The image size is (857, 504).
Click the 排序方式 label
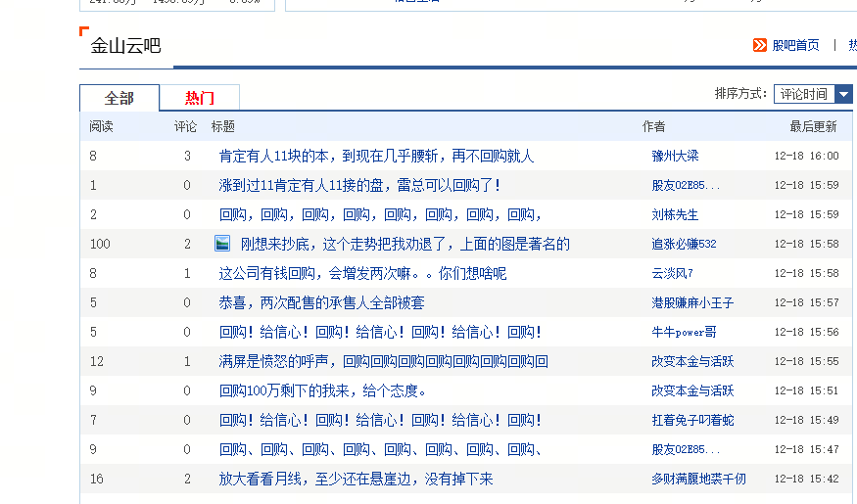click(740, 94)
